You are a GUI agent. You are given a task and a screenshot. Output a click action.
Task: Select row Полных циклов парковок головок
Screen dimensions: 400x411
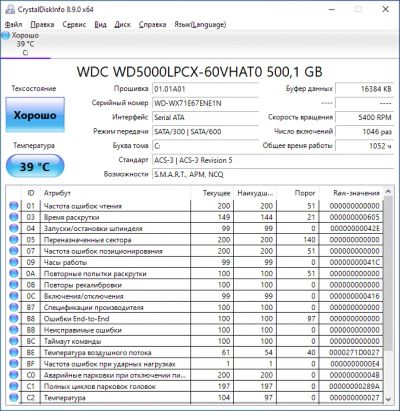point(195,386)
